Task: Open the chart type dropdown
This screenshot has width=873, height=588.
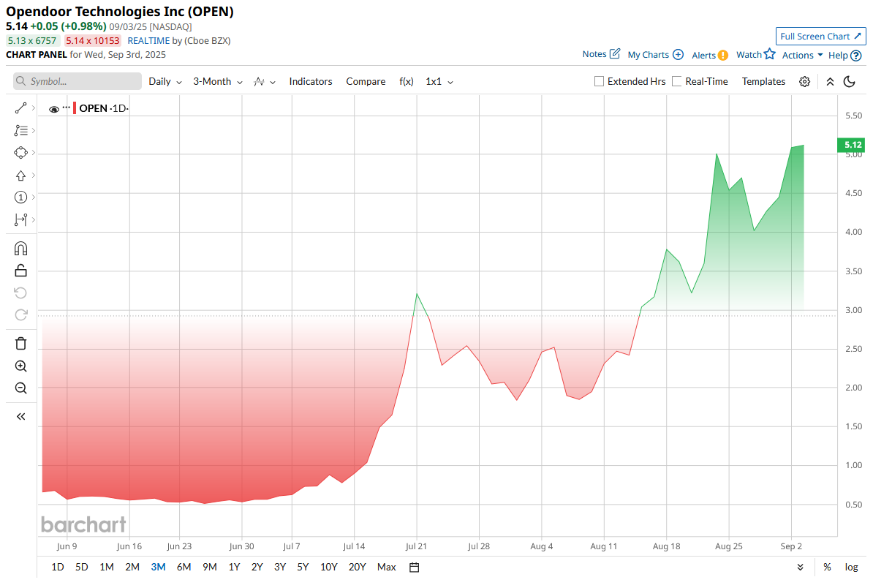Action: coord(265,82)
